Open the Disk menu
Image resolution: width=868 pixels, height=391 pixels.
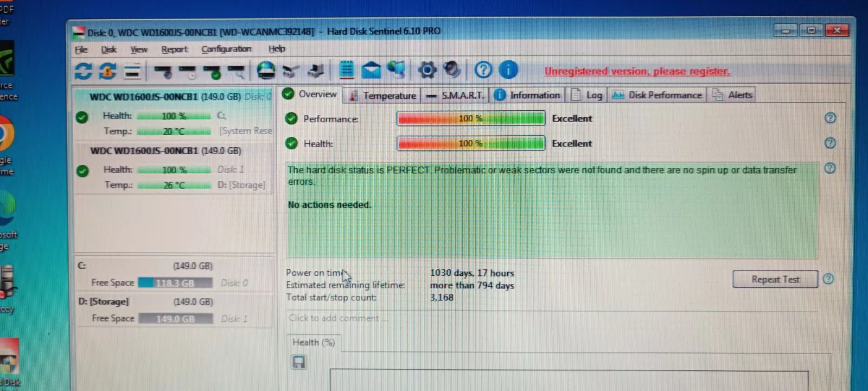coord(108,49)
